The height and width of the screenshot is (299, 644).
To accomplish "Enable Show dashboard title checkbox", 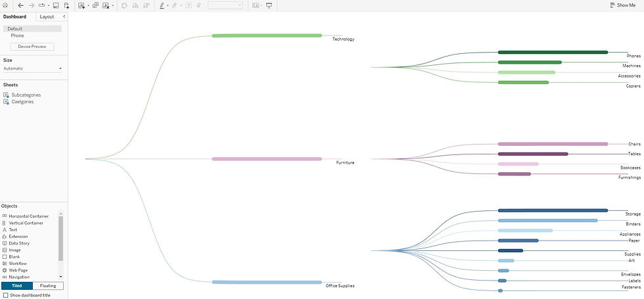I will point(5,295).
